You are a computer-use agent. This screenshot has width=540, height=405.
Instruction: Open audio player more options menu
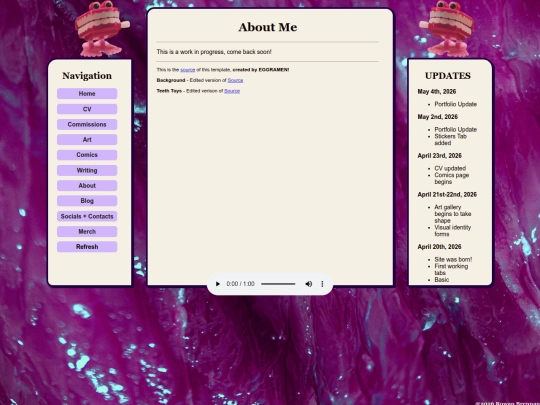pos(322,284)
